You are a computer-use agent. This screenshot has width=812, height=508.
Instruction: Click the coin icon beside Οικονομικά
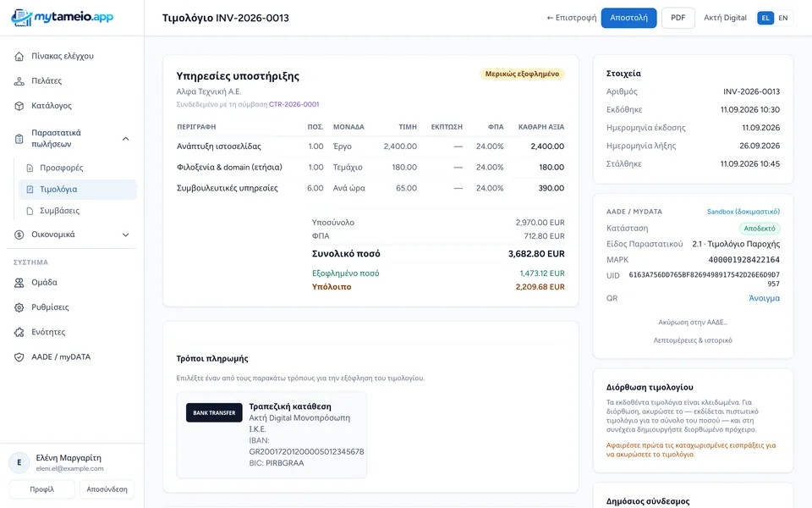(19, 235)
